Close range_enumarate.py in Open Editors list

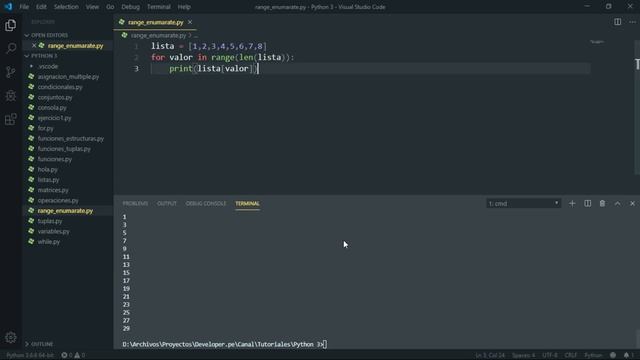tap(34, 46)
